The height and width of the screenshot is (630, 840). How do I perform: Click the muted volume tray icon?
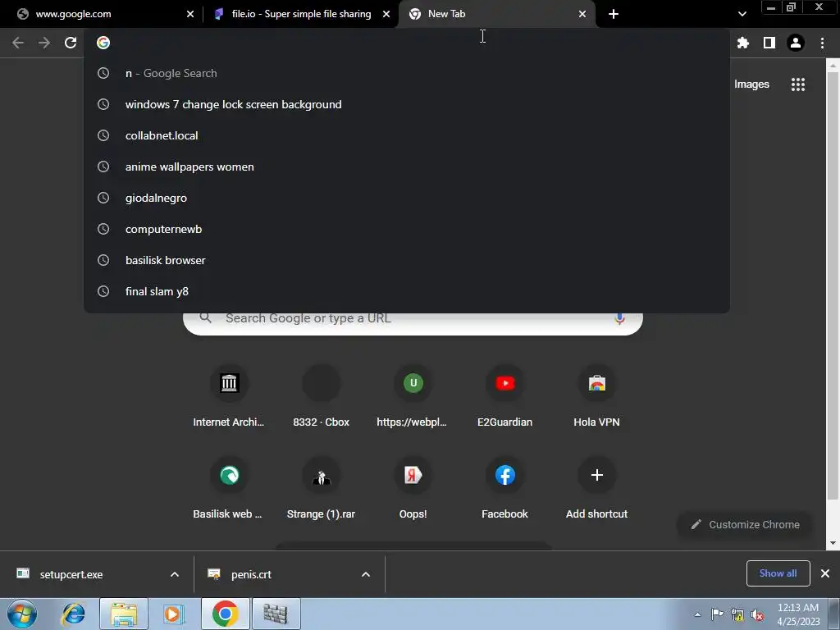(757, 615)
